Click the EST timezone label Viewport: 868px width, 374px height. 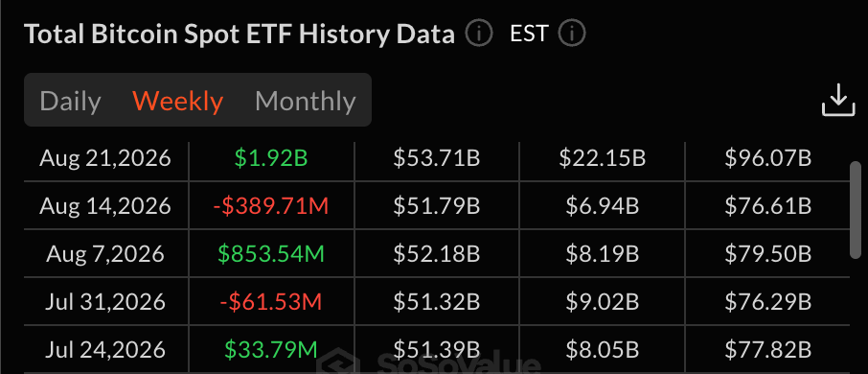coord(529,35)
